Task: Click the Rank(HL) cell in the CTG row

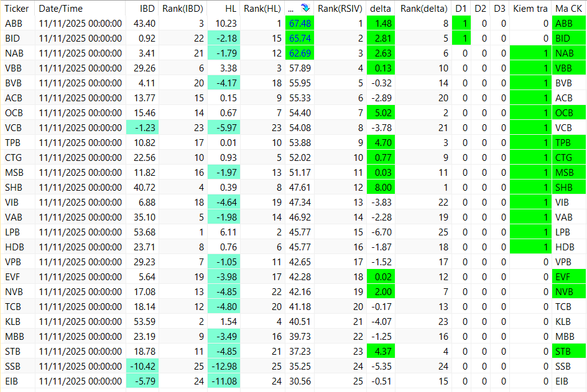Action: pos(262,157)
